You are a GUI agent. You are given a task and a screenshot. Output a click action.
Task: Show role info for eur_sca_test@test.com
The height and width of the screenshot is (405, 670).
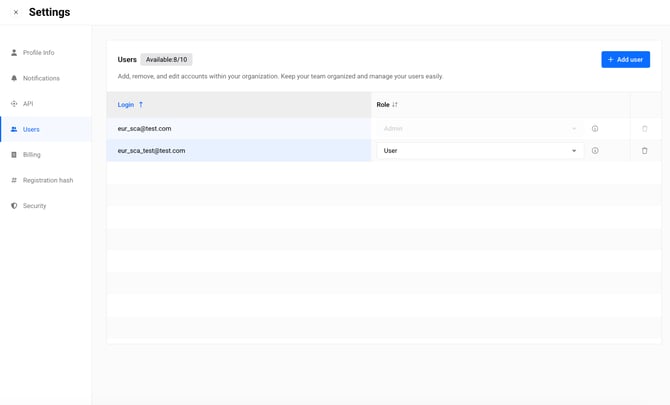tap(595, 151)
